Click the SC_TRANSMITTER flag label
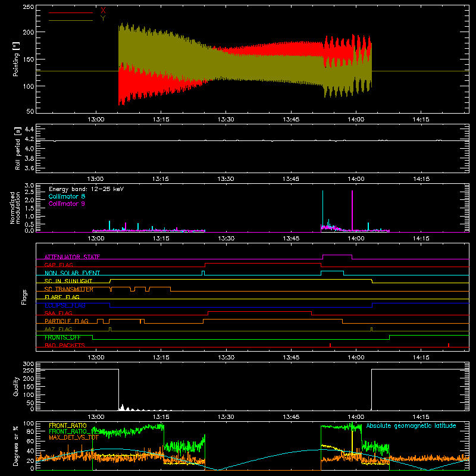Screen dimensions: 476x476 click(68, 289)
